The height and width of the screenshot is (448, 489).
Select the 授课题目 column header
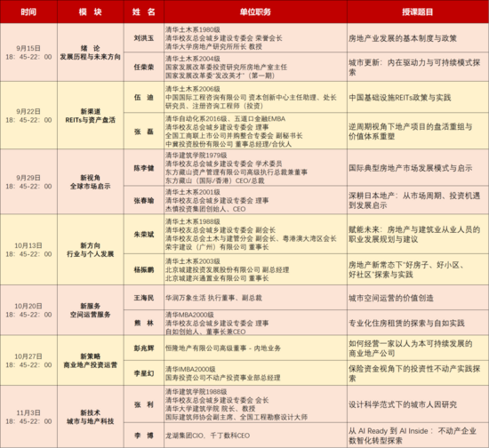point(418,12)
